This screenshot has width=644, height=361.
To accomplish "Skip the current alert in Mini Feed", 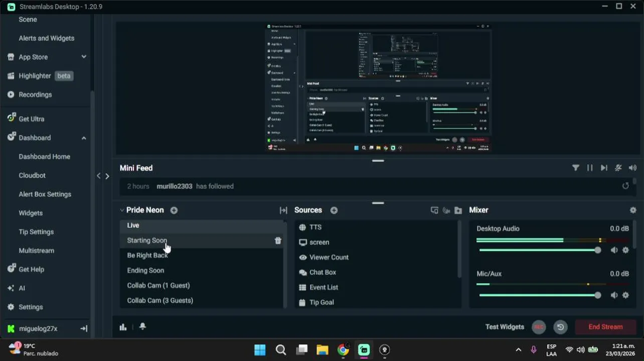I will pos(604,168).
